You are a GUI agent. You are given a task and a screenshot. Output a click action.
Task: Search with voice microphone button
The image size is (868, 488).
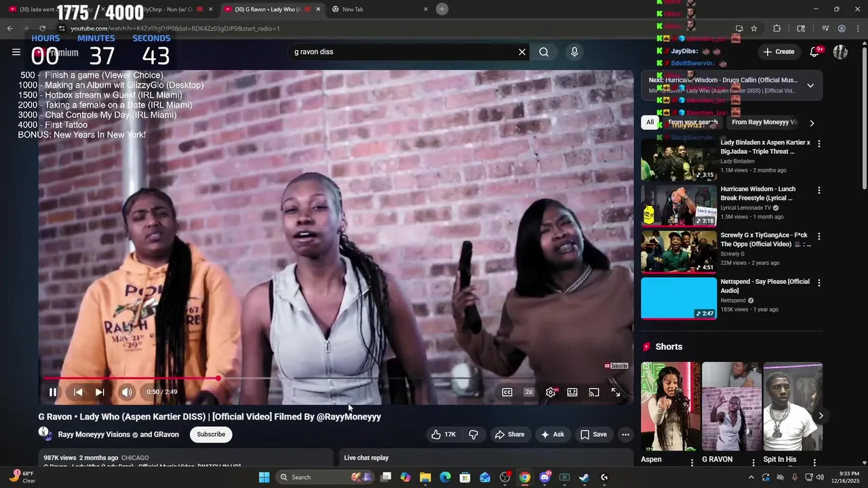tap(574, 52)
